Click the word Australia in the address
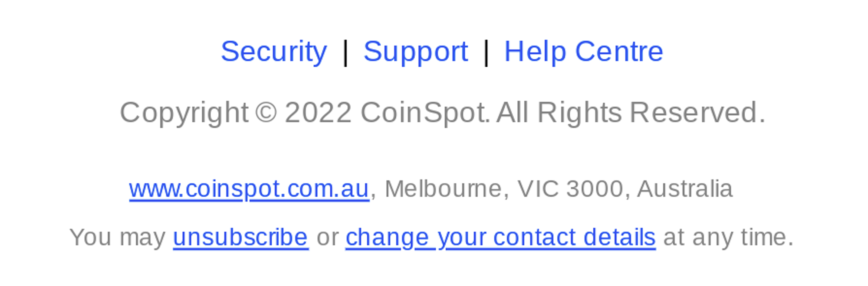This screenshot has height=286, width=868. click(684, 189)
